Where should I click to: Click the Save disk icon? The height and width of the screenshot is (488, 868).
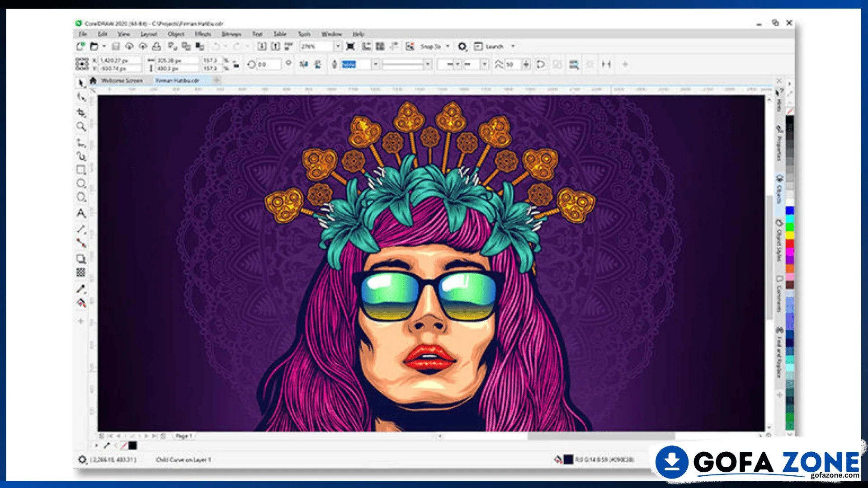(x=116, y=46)
